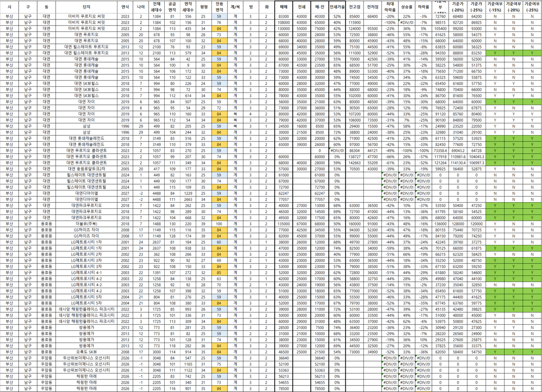Screen dimensions: 542x392
Task: Select the 124000 전고점 cell
Action: point(355,29)
